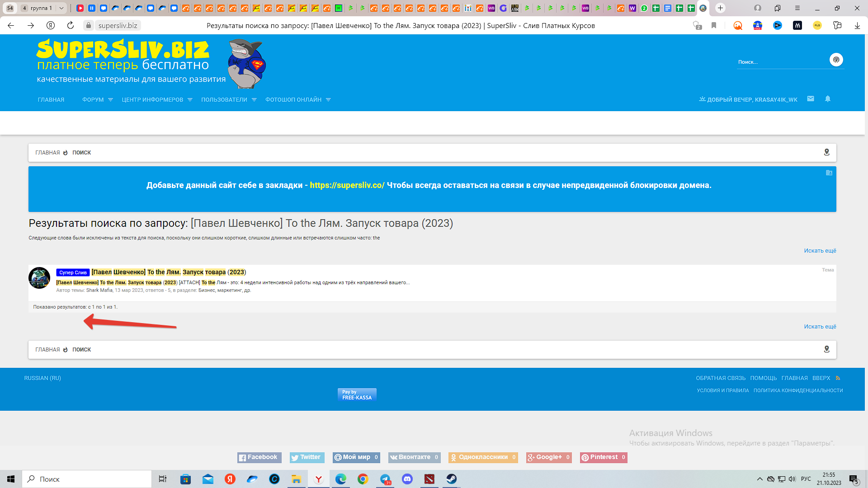
Task: Share the page on Facebook
Action: pos(259,457)
